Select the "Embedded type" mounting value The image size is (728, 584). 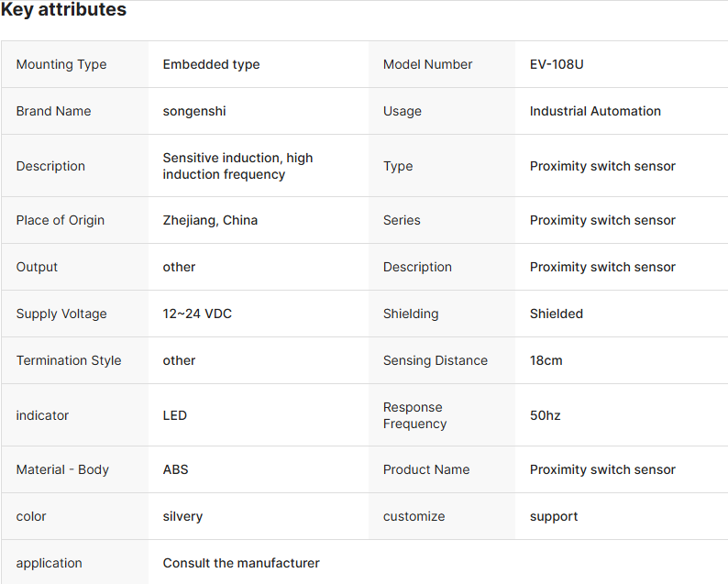click(x=211, y=64)
